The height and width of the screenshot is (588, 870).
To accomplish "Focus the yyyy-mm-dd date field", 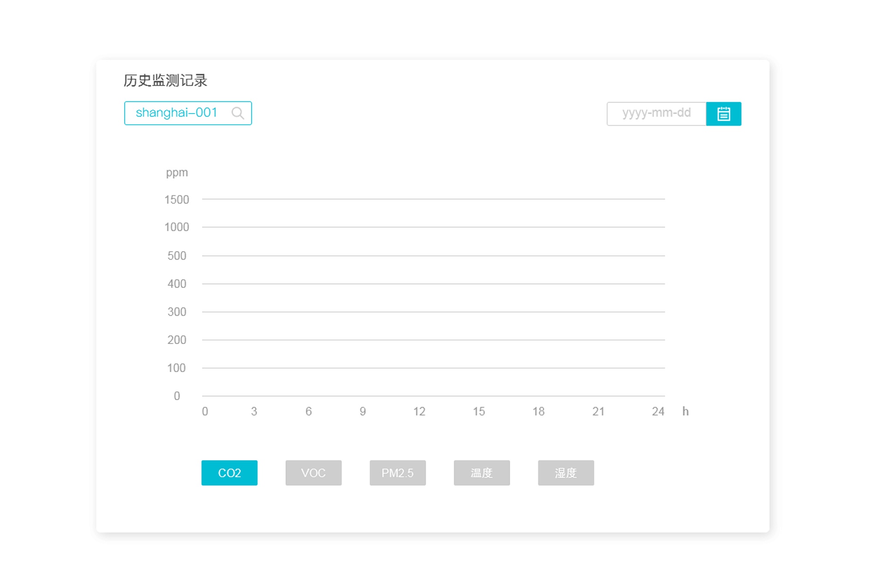I will 656,114.
